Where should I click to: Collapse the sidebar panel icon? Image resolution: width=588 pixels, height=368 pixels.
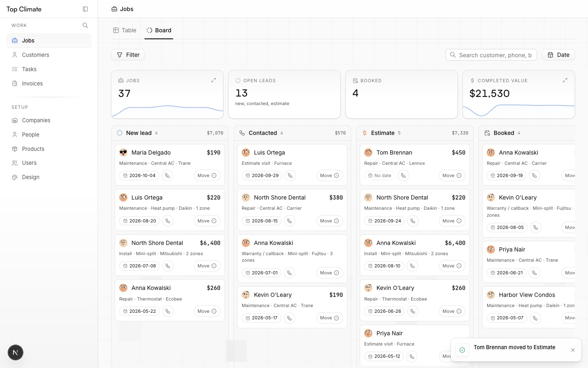coord(85,9)
